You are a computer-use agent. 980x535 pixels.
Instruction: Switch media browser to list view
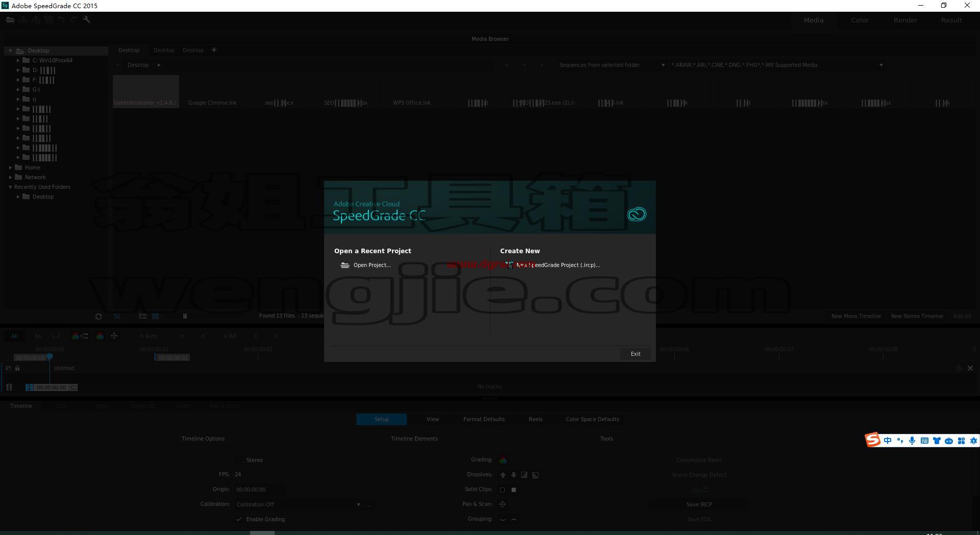click(143, 317)
